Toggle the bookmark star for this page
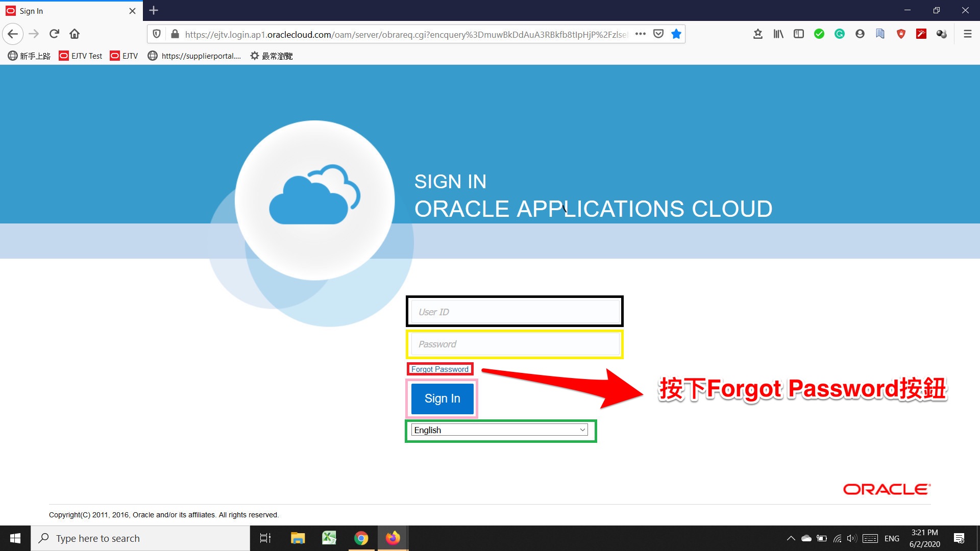This screenshot has width=980, height=551. (x=676, y=34)
